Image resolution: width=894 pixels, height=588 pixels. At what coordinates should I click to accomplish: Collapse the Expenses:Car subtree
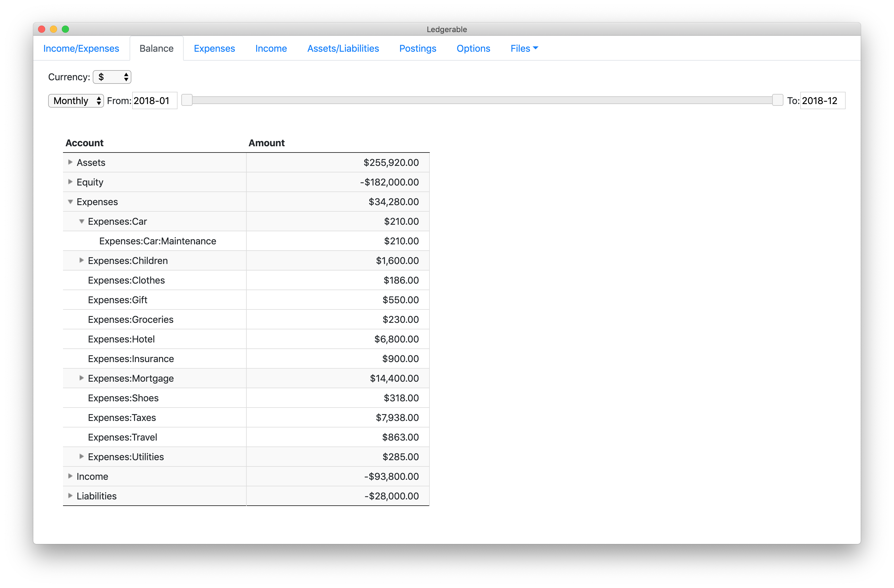[81, 221]
